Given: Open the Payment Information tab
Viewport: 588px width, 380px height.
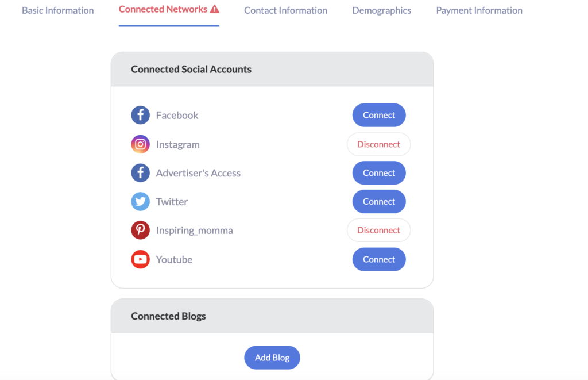Looking at the screenshot, I should [x=479, y=10].
